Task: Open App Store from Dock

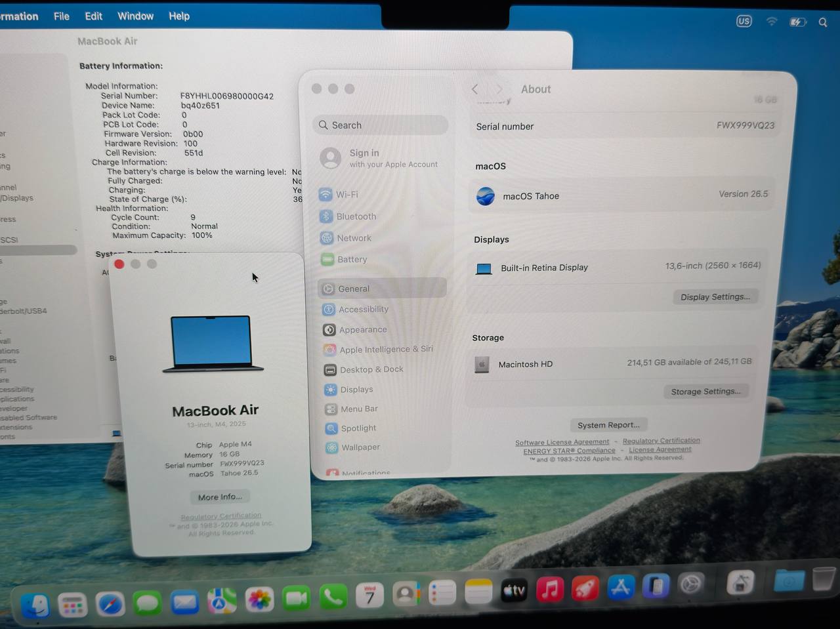Action: point(620,587)
